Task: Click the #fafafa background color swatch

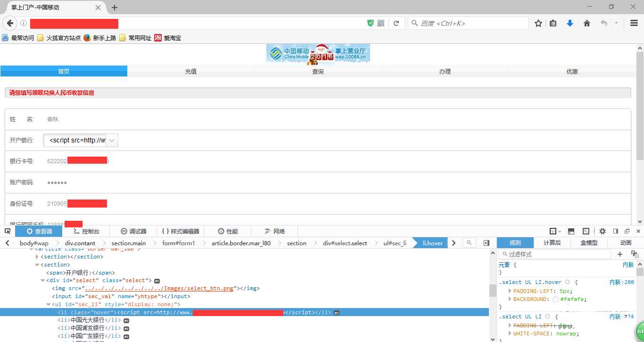Action: click(x=555, y=299)
